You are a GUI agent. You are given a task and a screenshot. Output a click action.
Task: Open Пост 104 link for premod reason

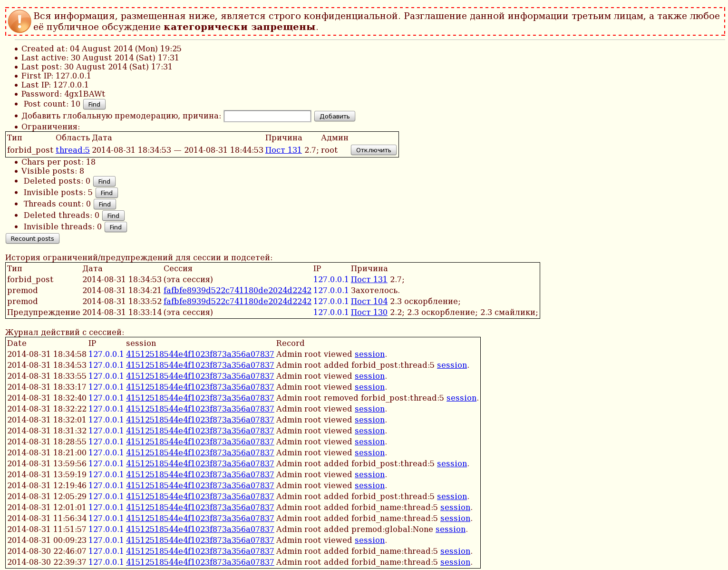(x=369, y=301)
